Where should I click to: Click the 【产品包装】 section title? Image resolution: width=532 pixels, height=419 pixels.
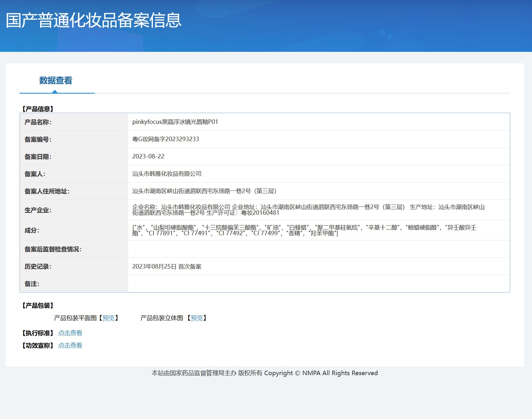point(38,305)
